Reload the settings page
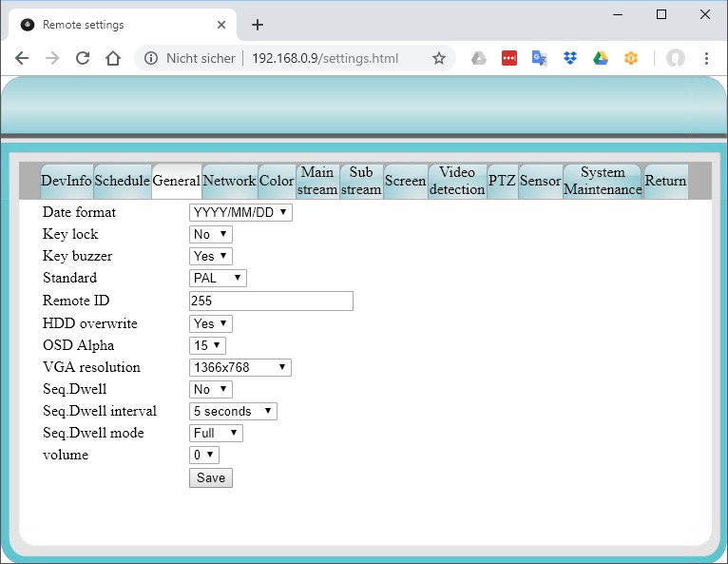 click(x=83, y=58)
